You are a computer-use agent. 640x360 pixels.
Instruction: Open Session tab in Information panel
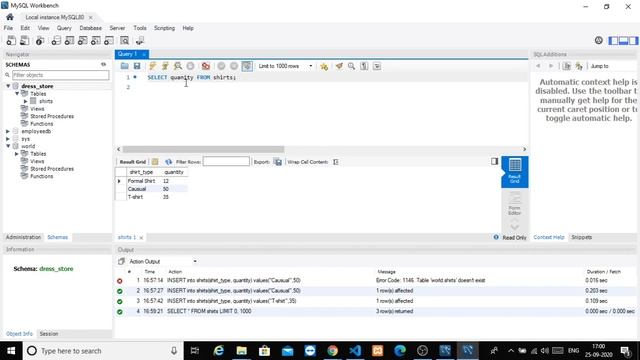coord(49,334)
